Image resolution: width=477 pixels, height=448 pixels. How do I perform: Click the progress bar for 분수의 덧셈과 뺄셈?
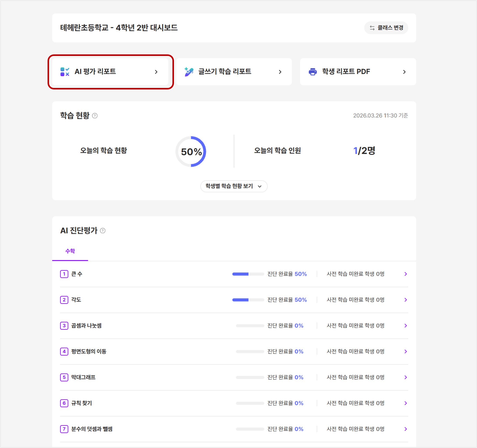coord(250,429)
